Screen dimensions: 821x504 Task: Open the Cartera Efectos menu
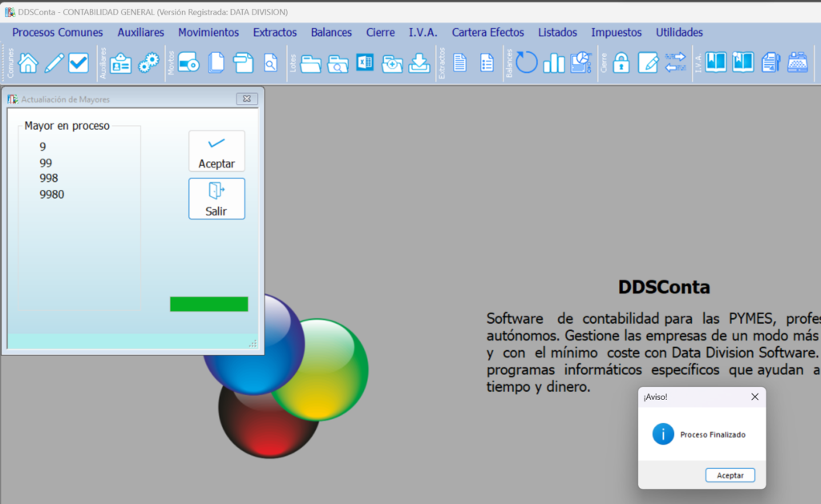(x=488, y=32)
